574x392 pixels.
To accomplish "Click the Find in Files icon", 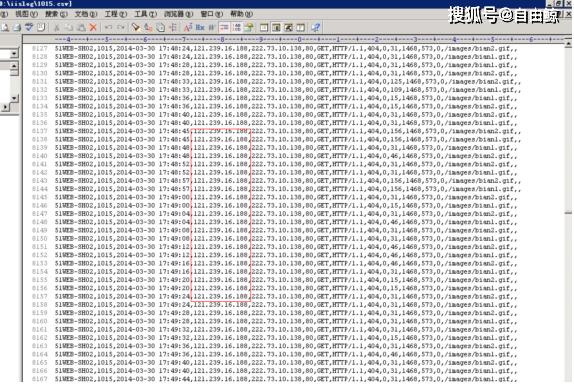I will 160,27.
